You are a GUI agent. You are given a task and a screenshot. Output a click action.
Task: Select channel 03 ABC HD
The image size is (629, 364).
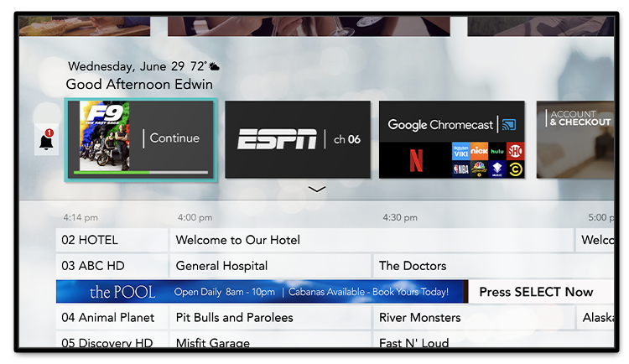tap(112, 266)
